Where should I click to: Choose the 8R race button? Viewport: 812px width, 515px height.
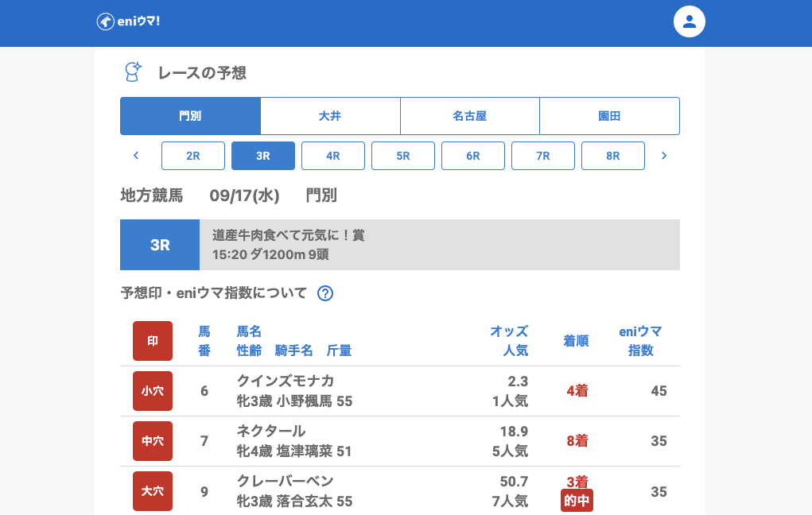(x=613, y=156)
